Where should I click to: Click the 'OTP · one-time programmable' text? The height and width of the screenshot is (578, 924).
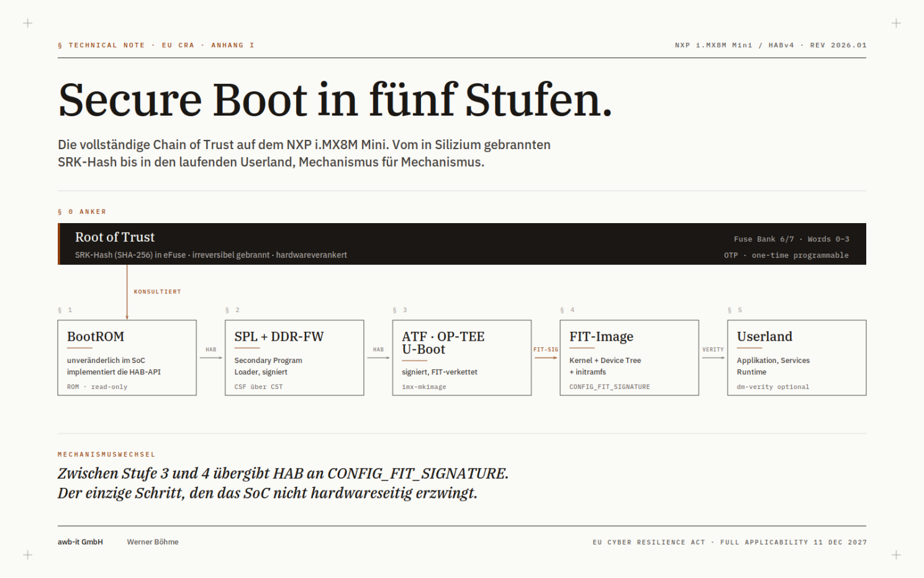pos(786,255)
